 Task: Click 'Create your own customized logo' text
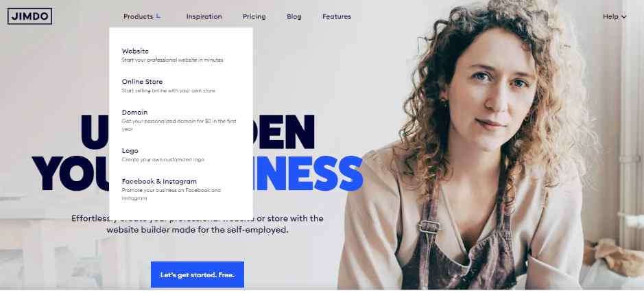coord(163,159)
